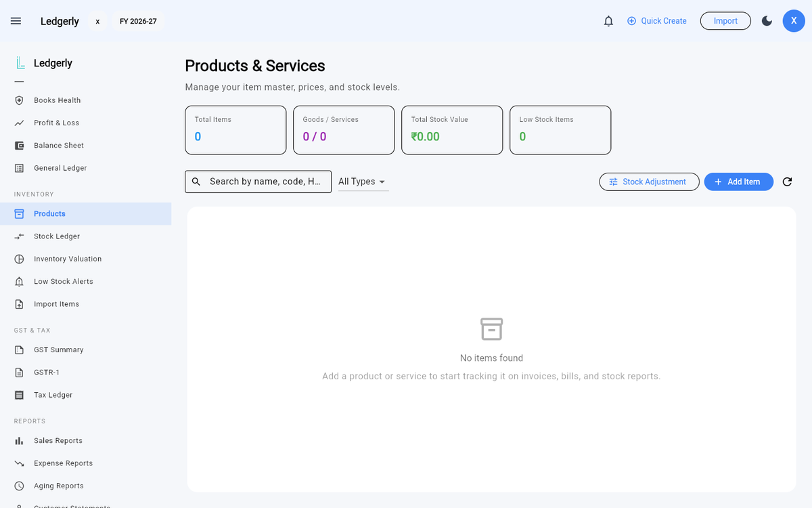The image size is (812, 508).
Task: Click the Quick Create plus icon
Action: tap(632, 21)
